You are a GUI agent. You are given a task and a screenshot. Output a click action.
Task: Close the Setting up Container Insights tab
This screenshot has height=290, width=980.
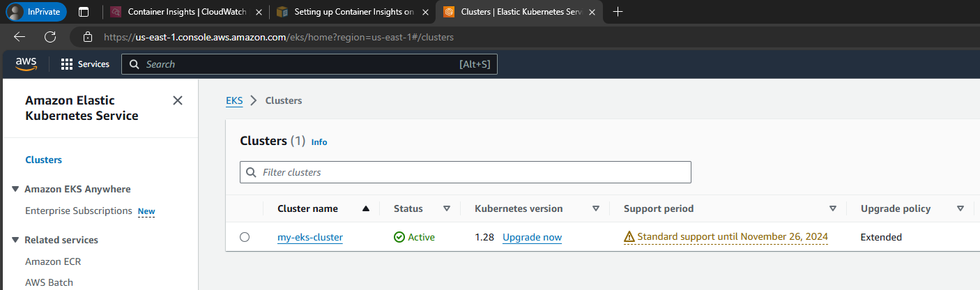(x=425, y=12)
